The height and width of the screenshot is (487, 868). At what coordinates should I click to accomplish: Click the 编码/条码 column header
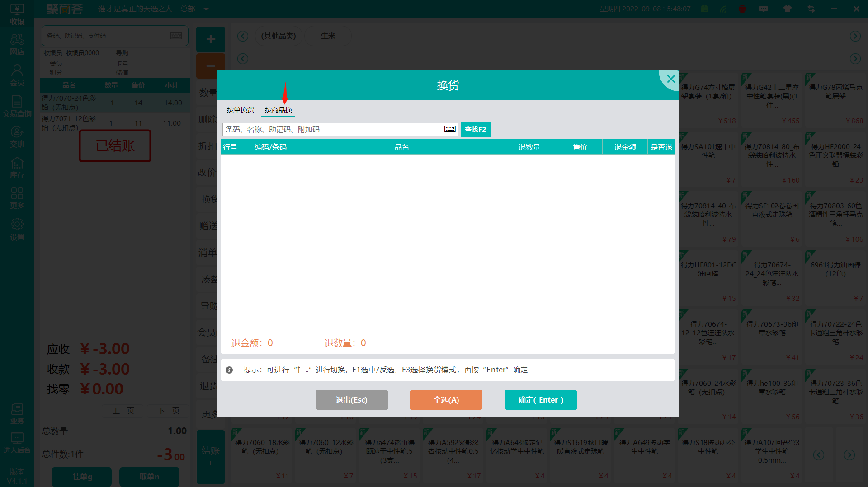point(270,147)
